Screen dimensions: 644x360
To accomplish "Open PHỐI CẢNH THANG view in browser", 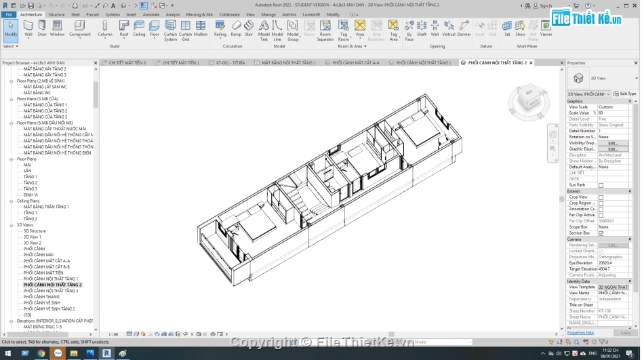I will [x=41, y=297].
